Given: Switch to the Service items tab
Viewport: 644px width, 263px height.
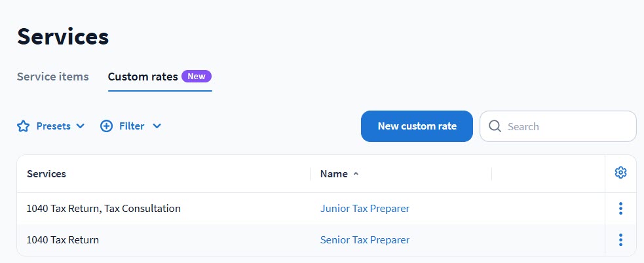Looking at the screenshot, I should pos(52,77).
